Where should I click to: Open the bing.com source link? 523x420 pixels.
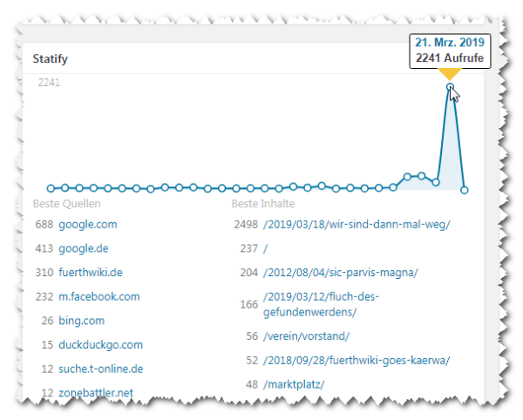[x=81, y=321]
